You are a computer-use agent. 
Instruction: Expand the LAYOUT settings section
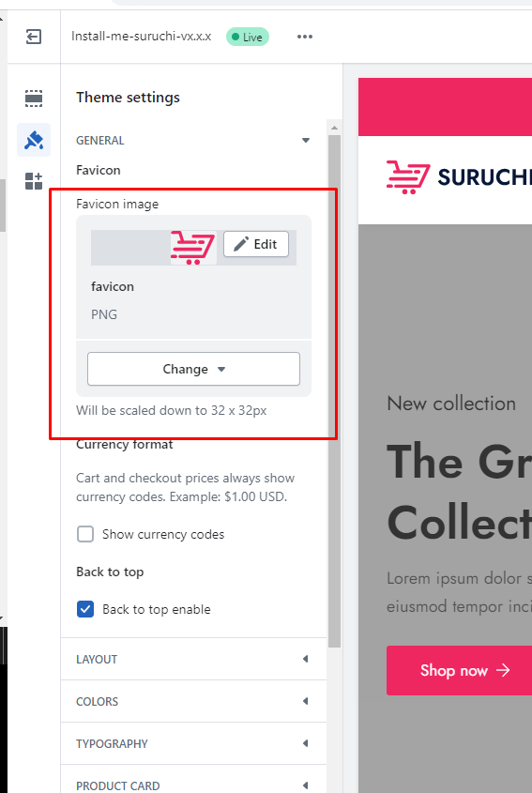(193, 659)
